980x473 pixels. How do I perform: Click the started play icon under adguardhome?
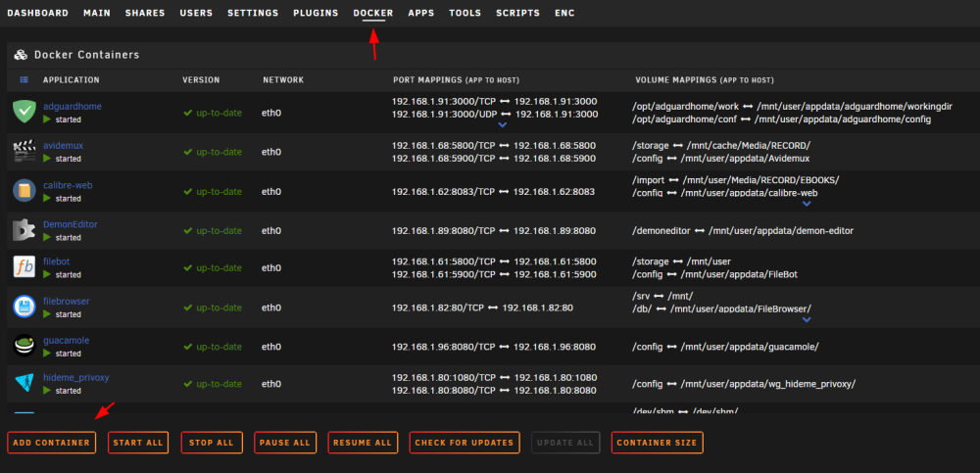[x=47, y=118]
